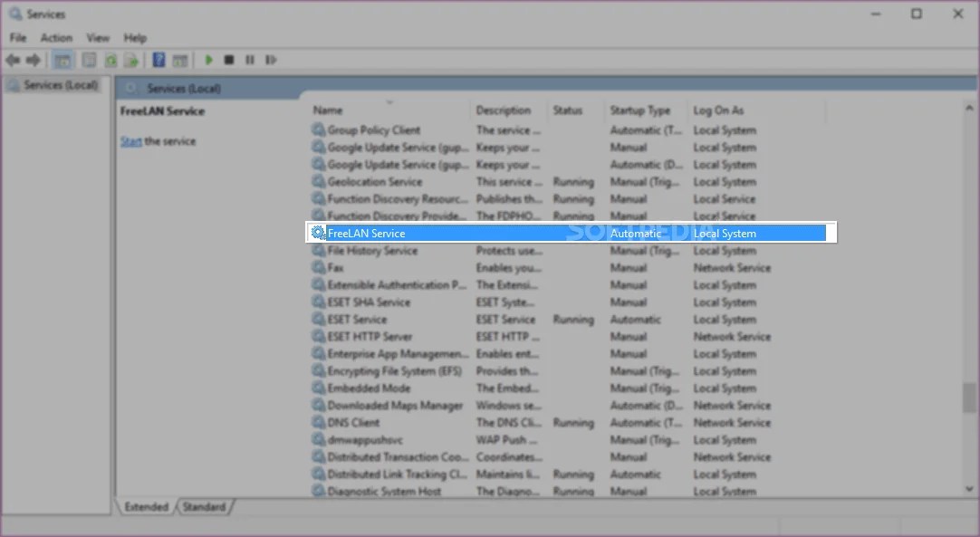Viewport: 980px width, 537px height.
Task: Click the gear icon beside Downloaded Maps Manager
Action: coord(318,405)
